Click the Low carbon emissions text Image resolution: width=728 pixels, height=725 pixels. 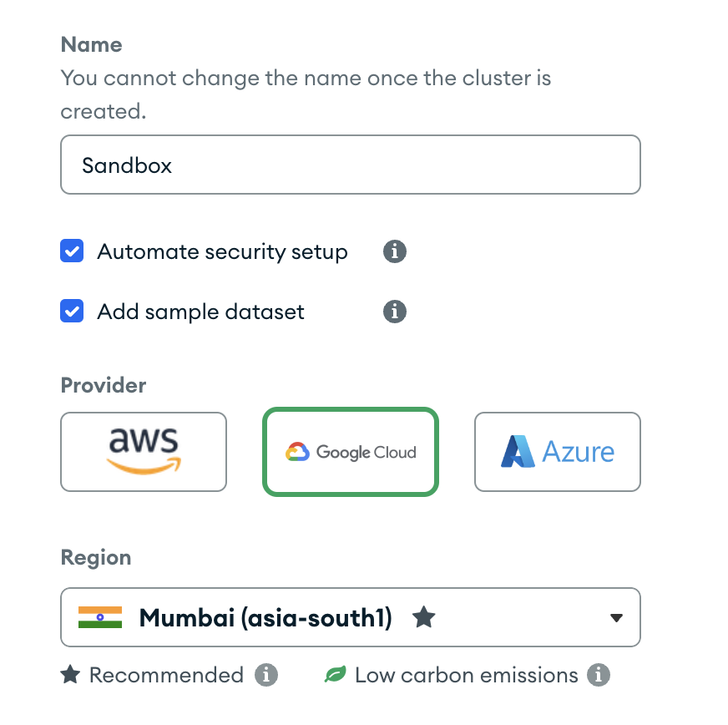tap(467, 675)
